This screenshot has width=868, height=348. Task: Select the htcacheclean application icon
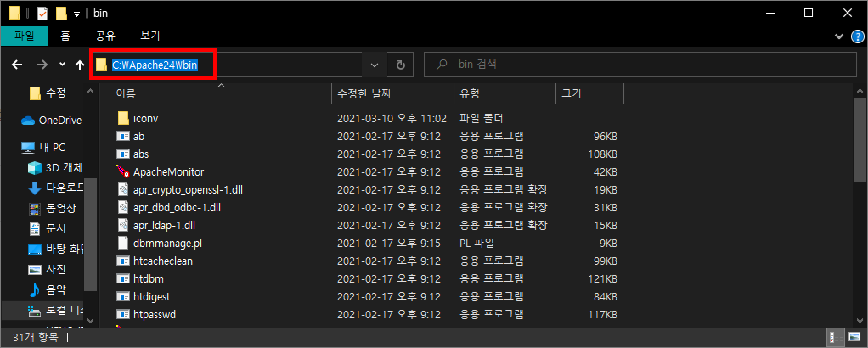pos(123,261)
